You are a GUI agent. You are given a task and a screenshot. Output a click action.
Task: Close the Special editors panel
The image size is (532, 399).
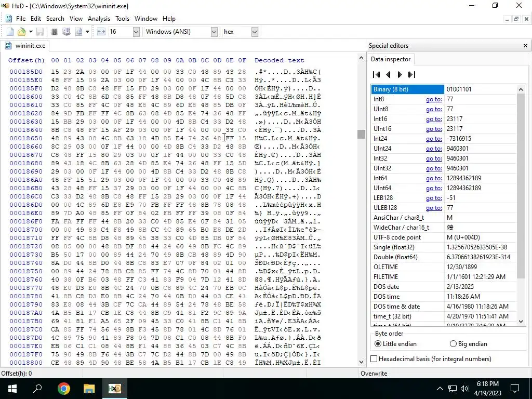525,46
